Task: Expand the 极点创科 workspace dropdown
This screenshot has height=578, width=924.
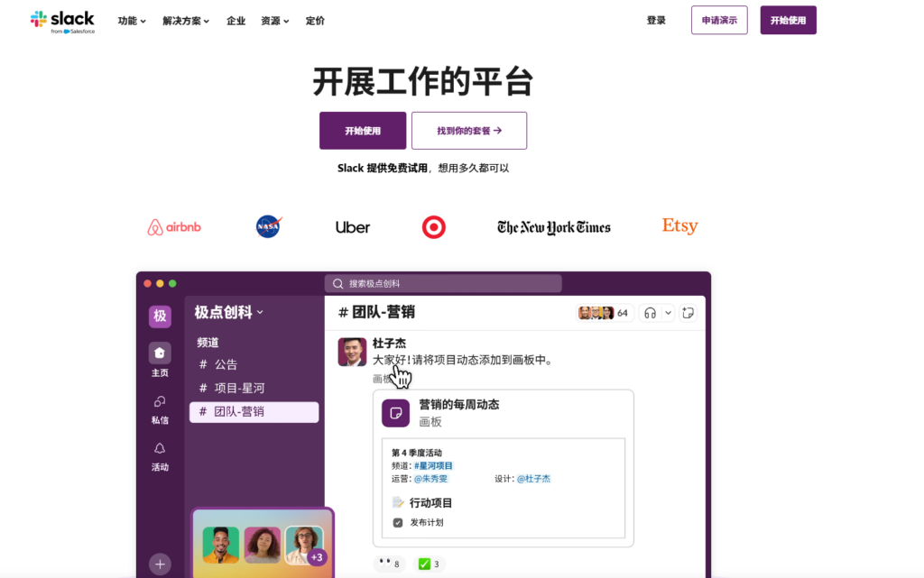Action: pyautogui.click(x=229, y=313)
